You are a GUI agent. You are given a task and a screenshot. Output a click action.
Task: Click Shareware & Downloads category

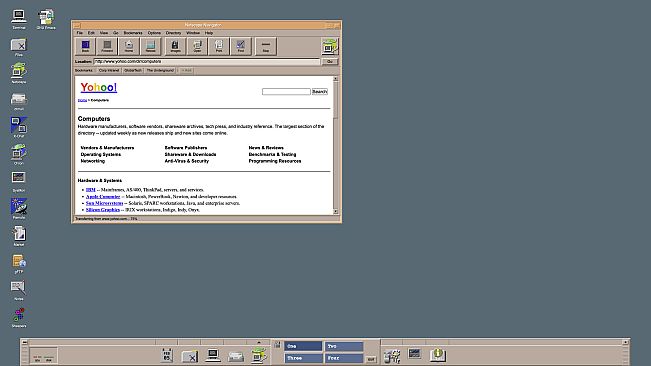(x=190, y=154)
